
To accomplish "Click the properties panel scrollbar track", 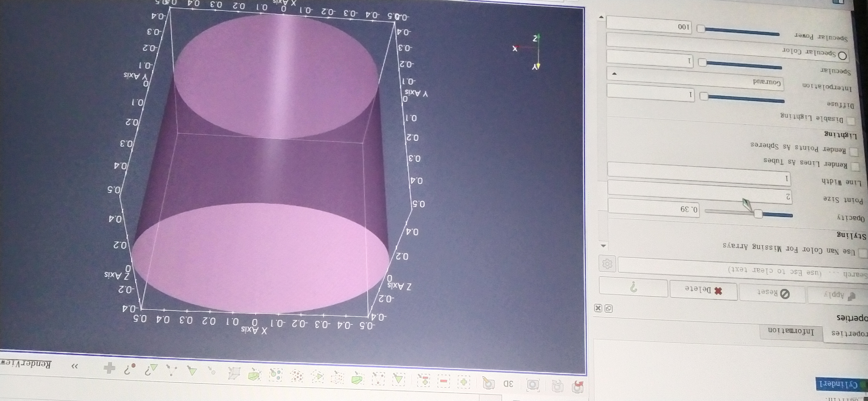I will tap(602, 132).
